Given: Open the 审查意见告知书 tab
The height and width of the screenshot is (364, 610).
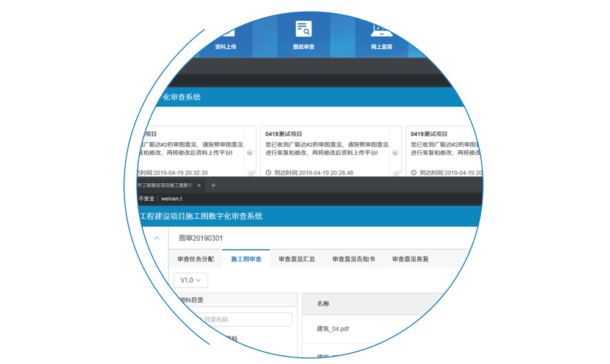Looking at the screenshot, I should coord(354,259).
